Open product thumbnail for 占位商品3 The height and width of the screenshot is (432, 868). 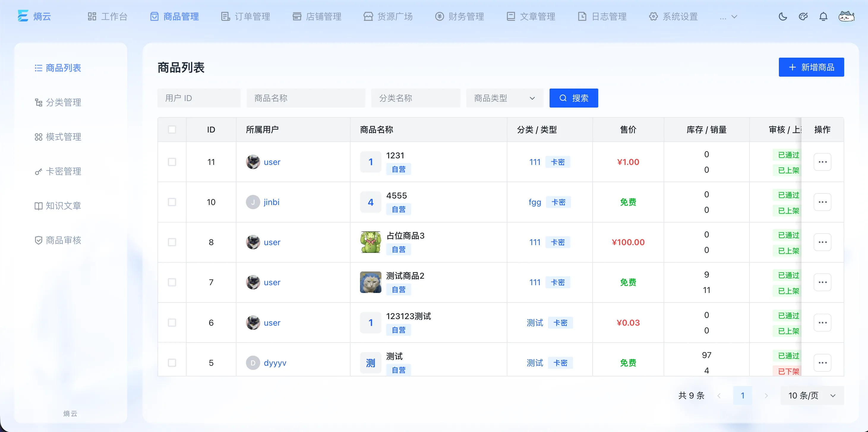click(x=370, y=242)
